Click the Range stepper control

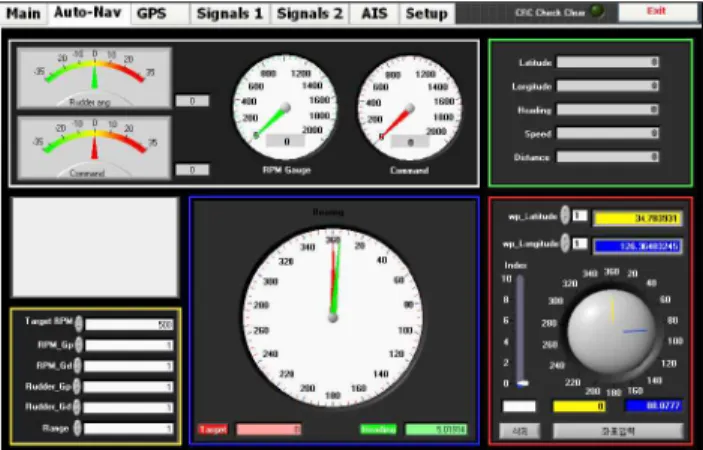tap(77, 428)
